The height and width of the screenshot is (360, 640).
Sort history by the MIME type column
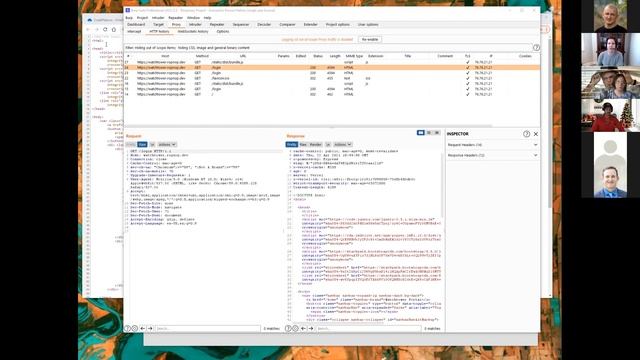pos(354,56)
